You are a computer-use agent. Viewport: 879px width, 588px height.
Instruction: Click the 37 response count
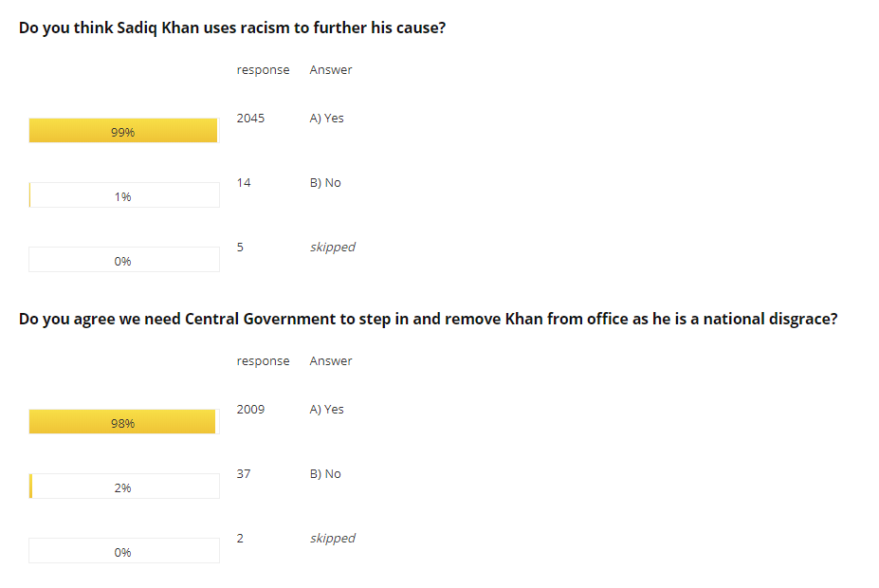(x=244, y=473)
